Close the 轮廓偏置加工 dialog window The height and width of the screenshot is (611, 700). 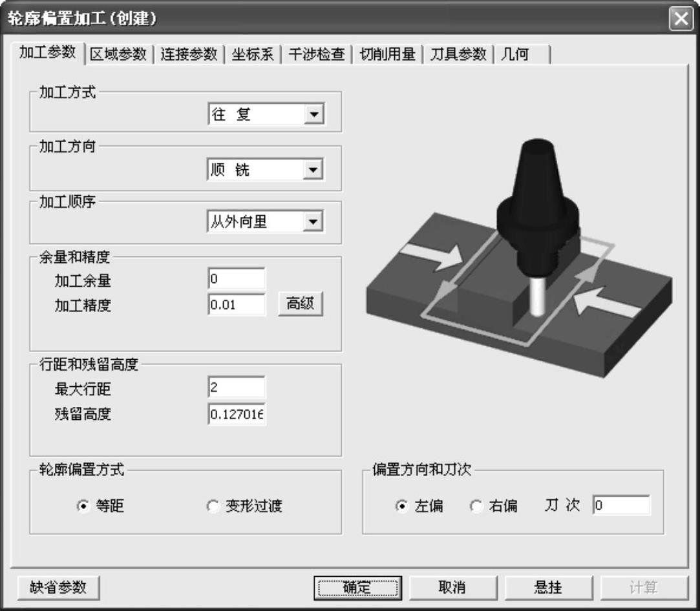(x=680, y=18)
